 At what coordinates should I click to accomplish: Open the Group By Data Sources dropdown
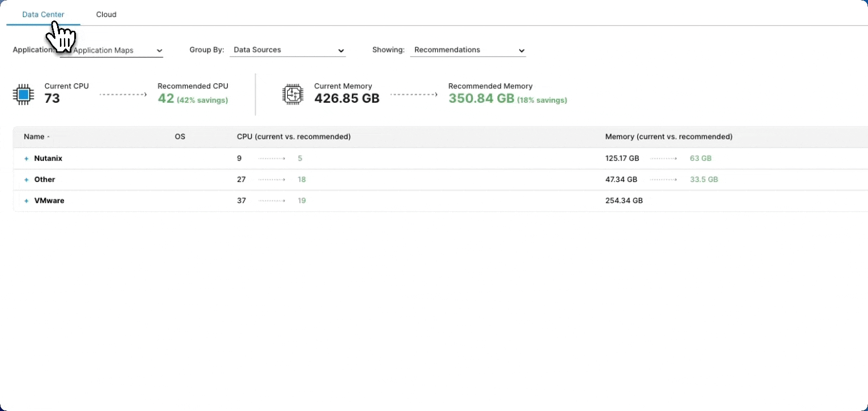click(288, 50)
